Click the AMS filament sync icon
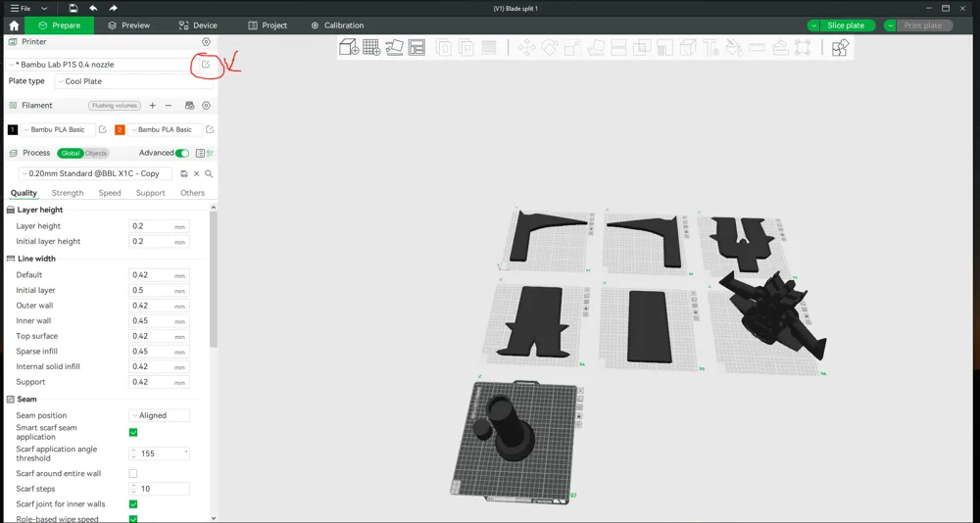Image resolution: width=980 pixels, height=523 pixels. point(189,106)
